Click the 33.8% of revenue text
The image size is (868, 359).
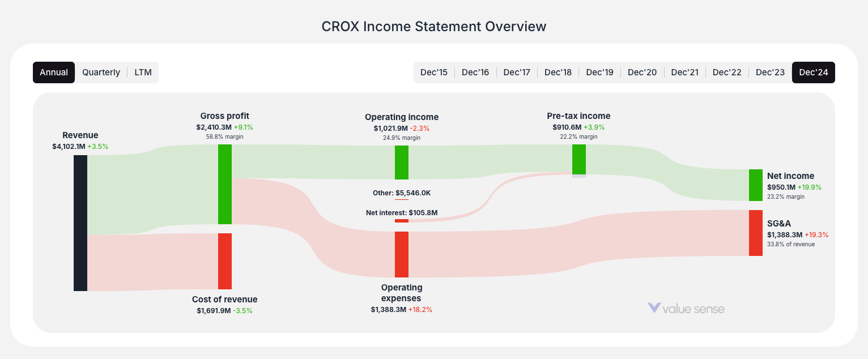point(791,244)
